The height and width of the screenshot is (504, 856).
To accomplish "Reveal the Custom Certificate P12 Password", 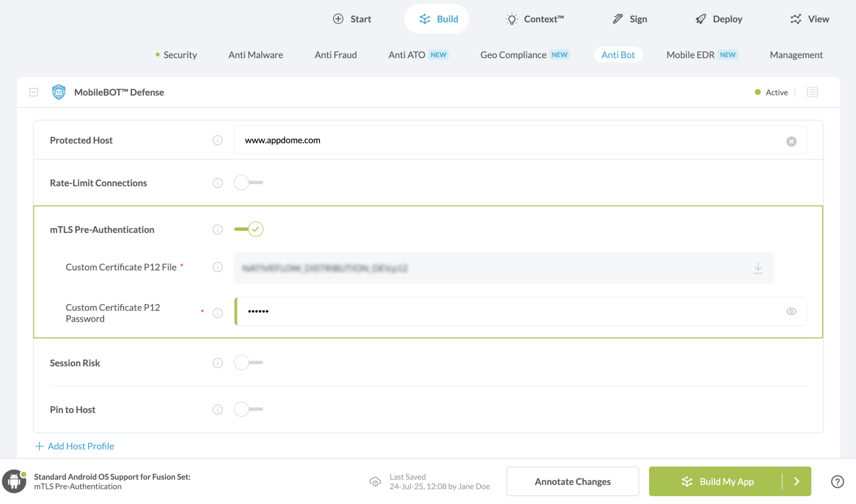I will coord(791,311).
